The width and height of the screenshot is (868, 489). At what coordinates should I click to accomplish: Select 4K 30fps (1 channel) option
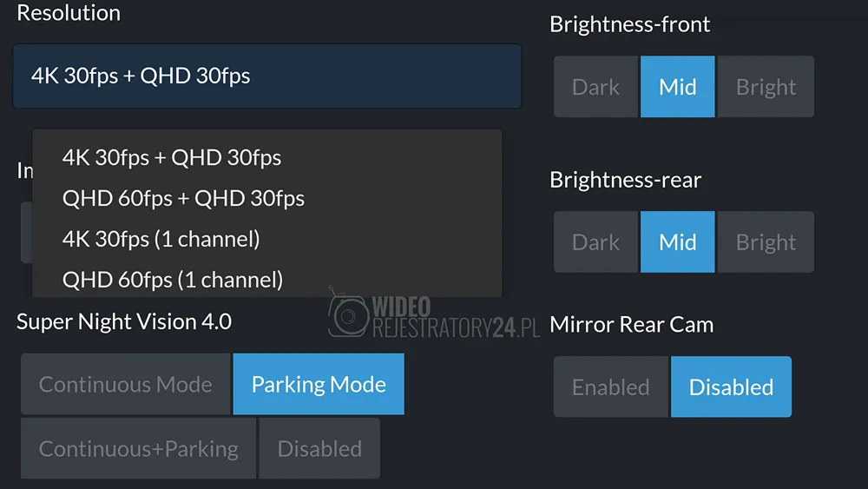[x=161, y=239]
